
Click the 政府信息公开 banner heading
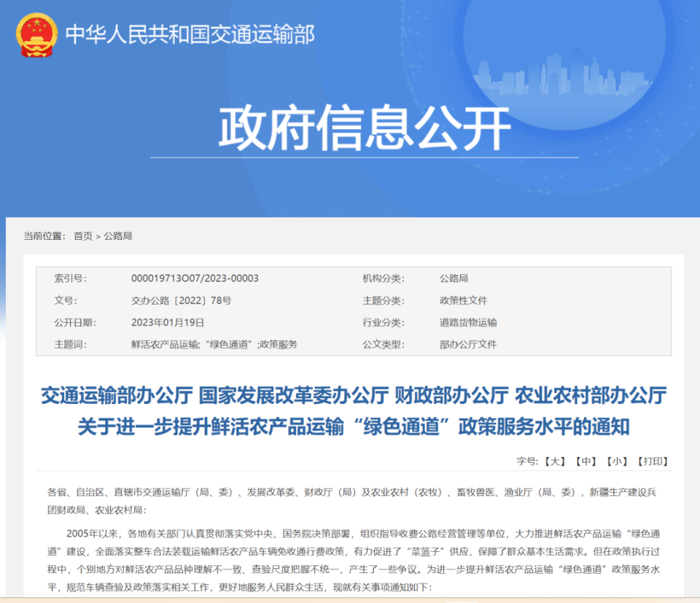(365, 128)
